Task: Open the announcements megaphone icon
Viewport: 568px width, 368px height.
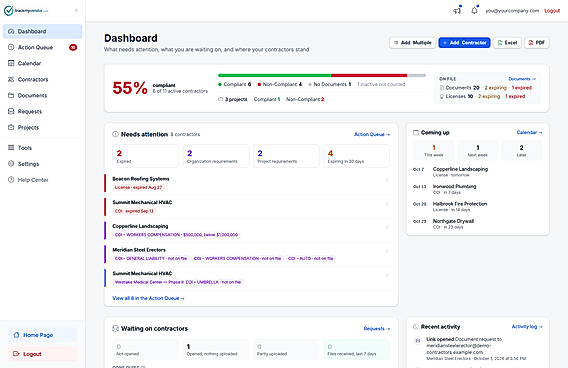Action: point(457,11)
